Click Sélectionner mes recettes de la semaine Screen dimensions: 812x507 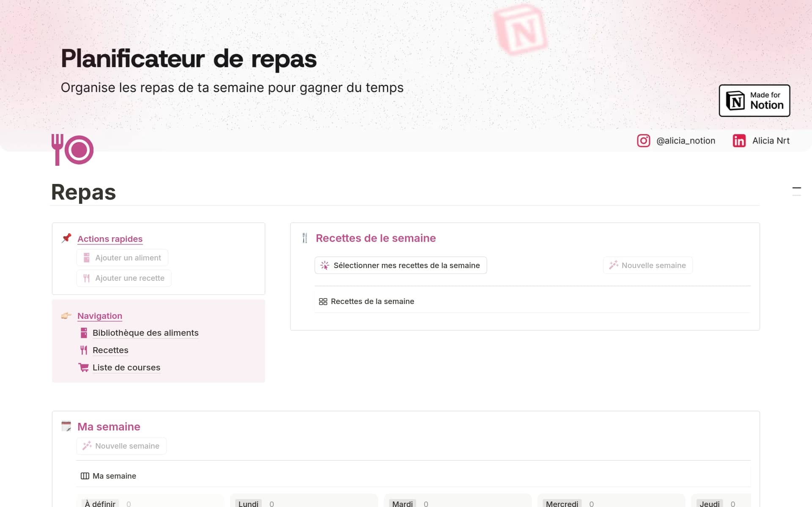coord(401,265)
